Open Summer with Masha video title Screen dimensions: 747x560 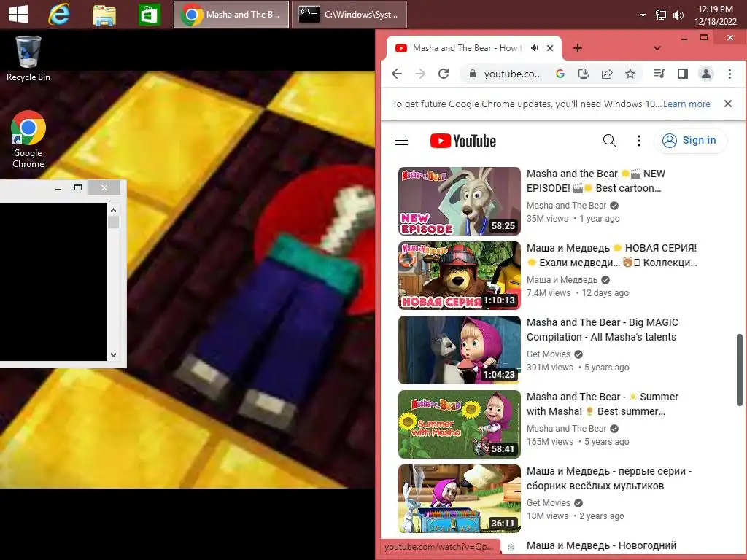602,404
